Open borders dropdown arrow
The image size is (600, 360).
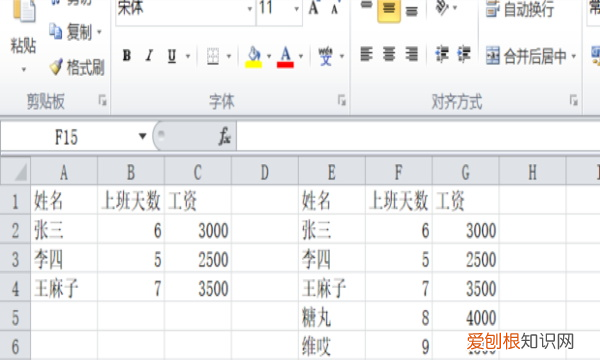pyautogui.click(x=229, y=56)
